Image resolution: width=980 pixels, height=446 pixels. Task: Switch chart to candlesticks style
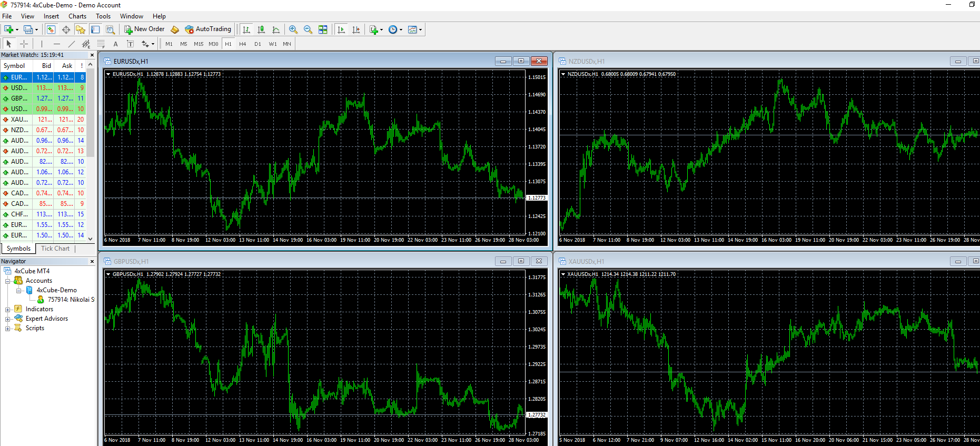pos(261,29)
